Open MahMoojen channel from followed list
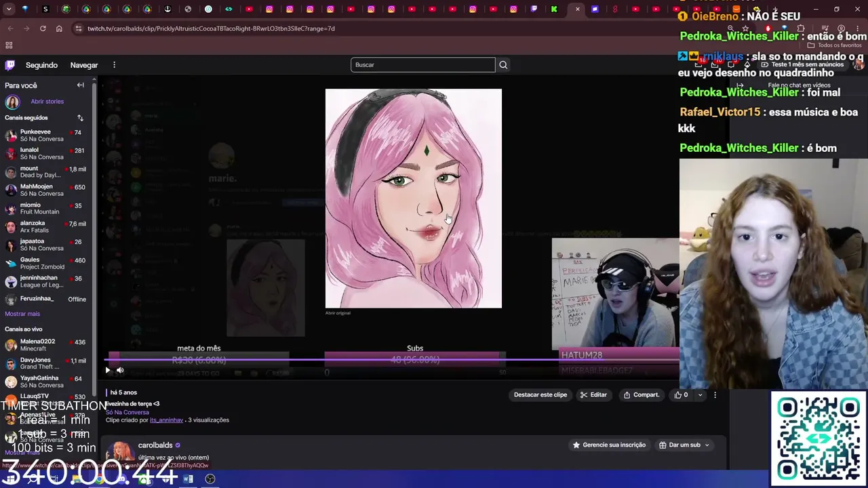868x488 pixels. coord(45,190)
